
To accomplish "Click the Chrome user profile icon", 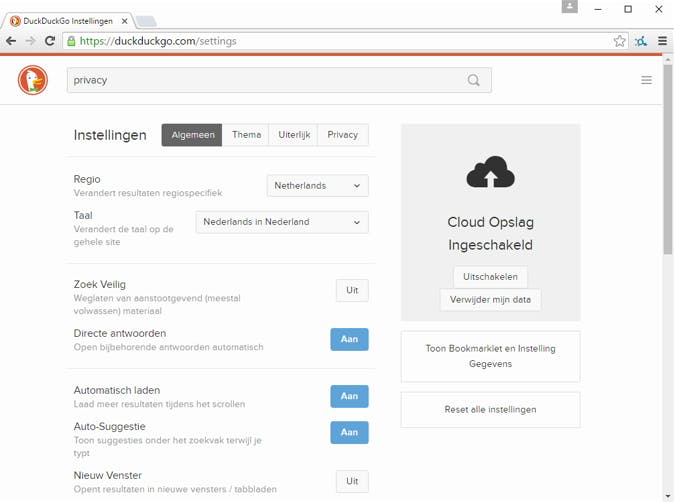I will pos(570,6).
